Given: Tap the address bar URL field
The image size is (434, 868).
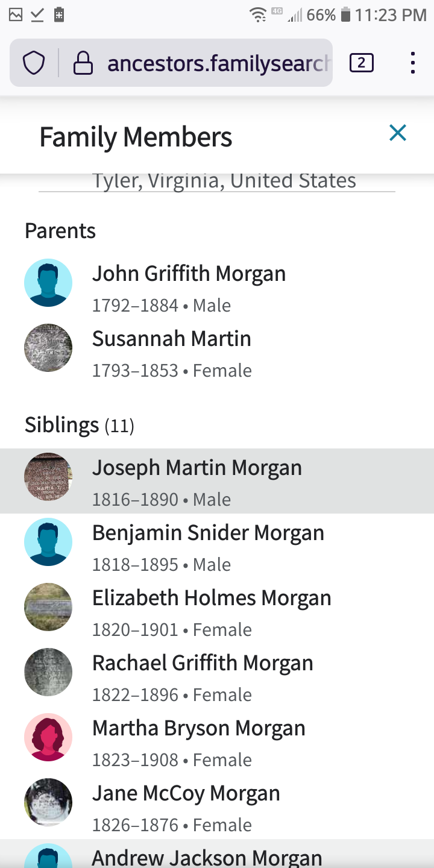Looking at the screenshot, I should click(x=218, y=63).
